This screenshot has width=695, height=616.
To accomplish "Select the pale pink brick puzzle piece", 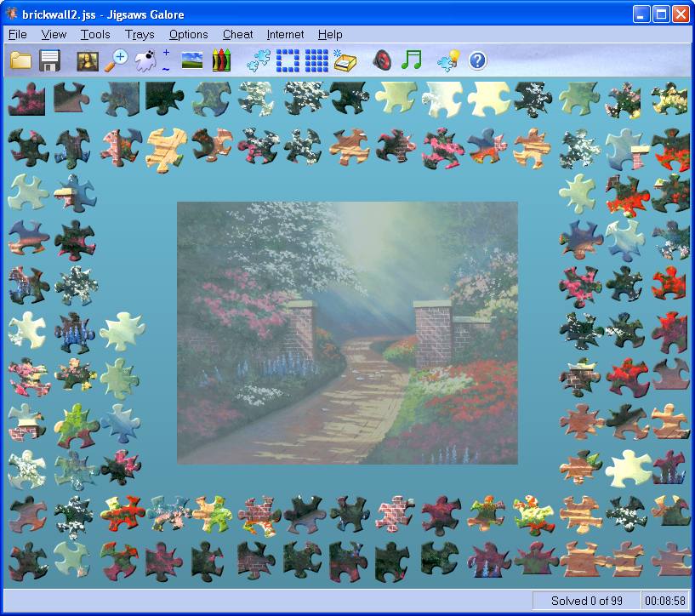I will (x=395, y=514).
